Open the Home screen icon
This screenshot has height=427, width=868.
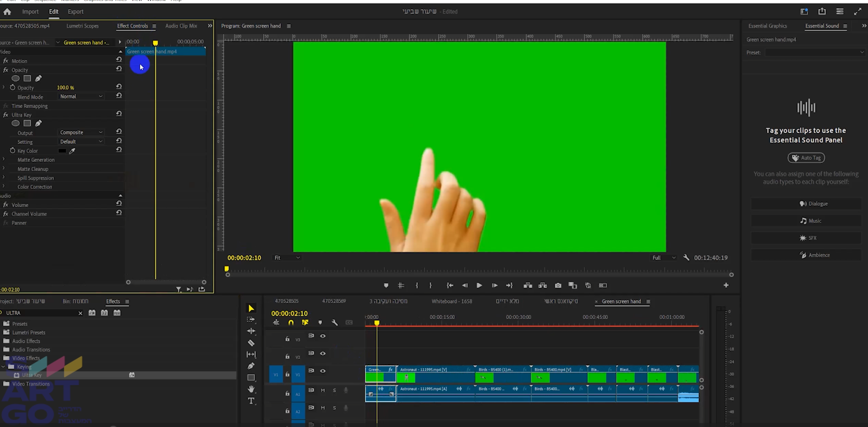point(7,12)
